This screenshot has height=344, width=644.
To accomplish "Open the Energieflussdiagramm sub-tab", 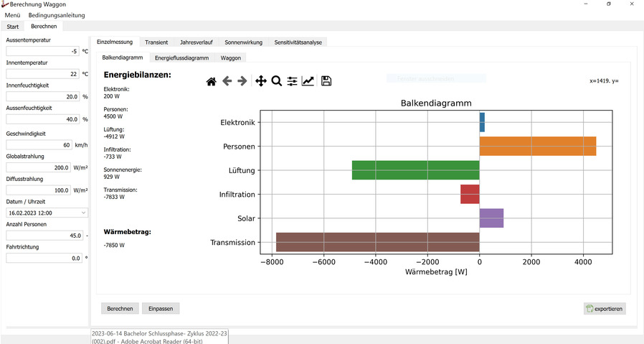I will click(181, 57).
